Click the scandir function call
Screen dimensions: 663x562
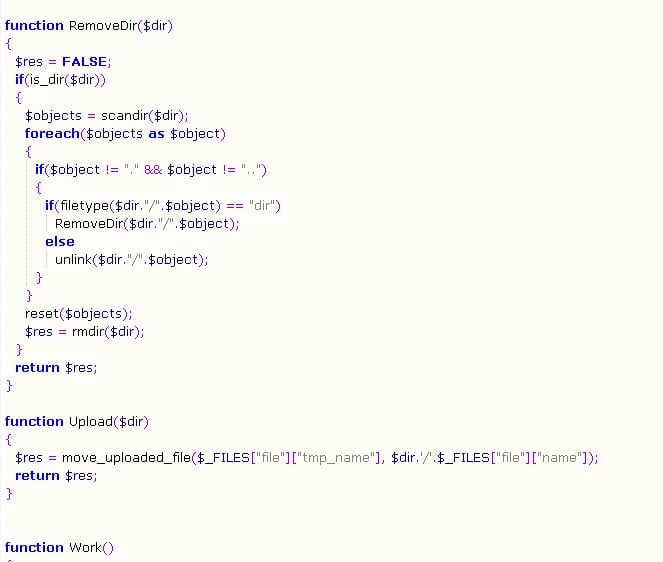click(x=128, y=115)
